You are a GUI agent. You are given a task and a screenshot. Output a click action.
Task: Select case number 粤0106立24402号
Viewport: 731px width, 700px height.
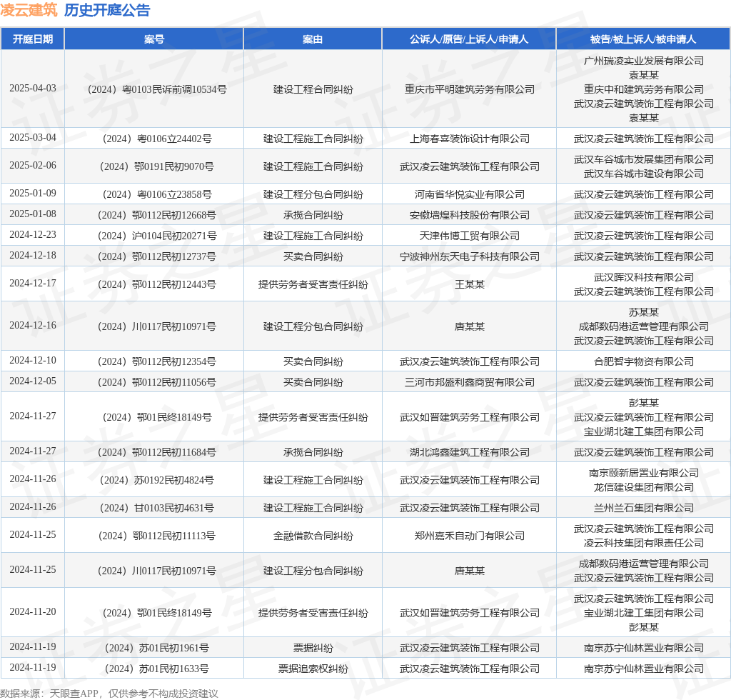tap(157, 139)
